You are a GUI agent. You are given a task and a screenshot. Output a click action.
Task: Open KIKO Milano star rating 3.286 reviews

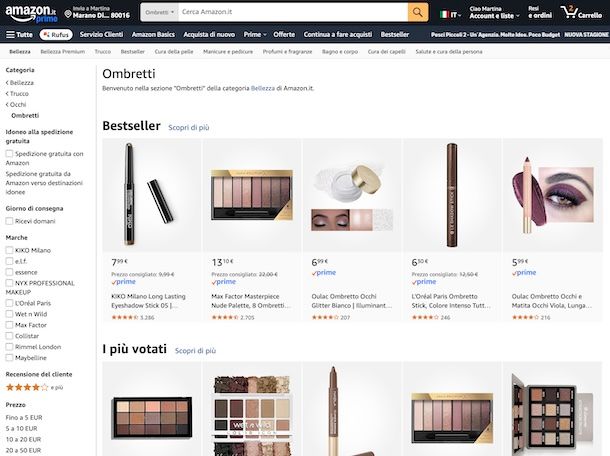click(x=133, y=317)
